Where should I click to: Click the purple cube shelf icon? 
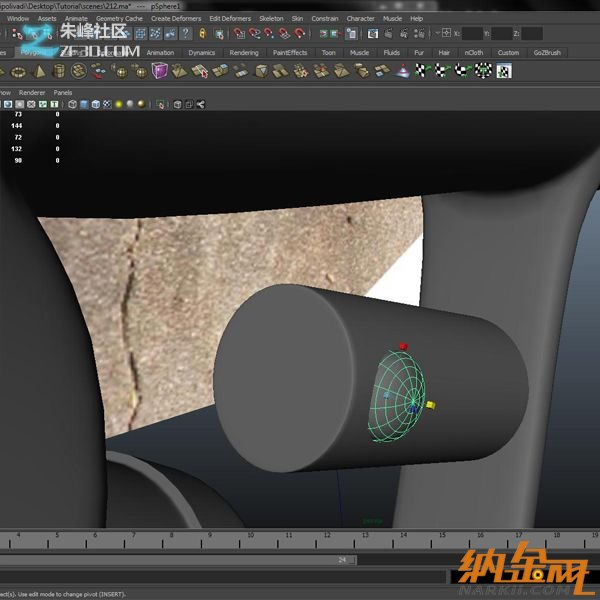tap(160, 71)
